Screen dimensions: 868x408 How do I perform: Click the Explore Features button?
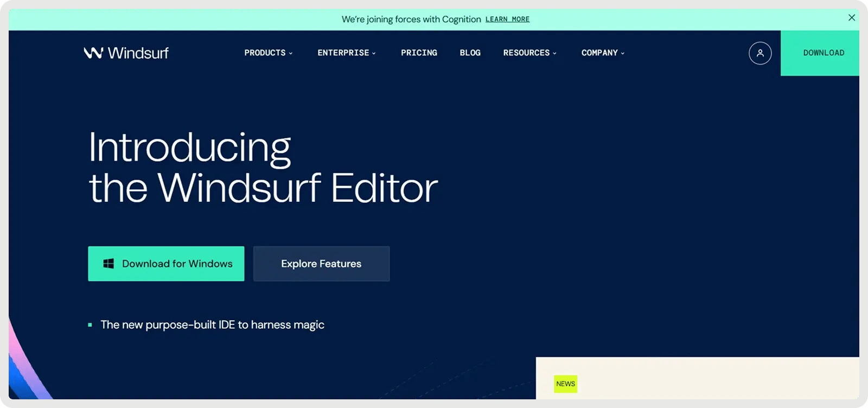[321, 264]
